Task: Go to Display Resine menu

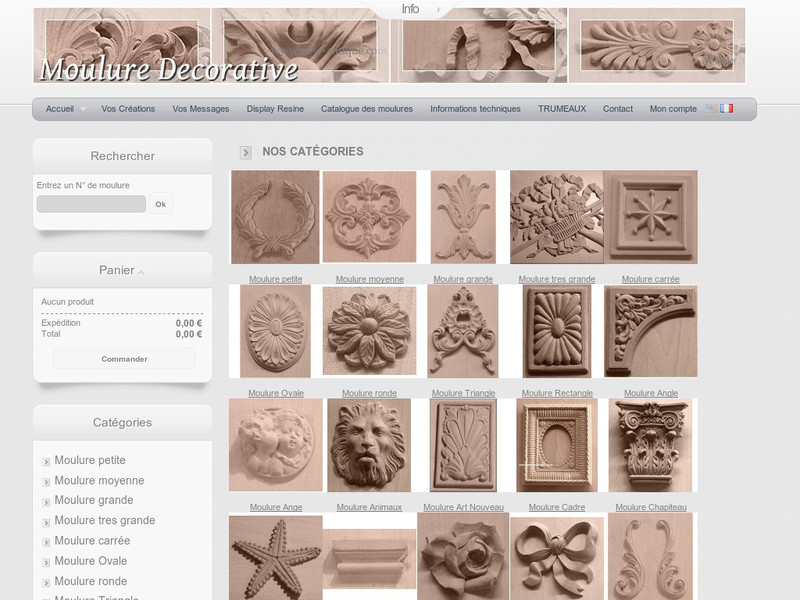Action: coord(275,109)
